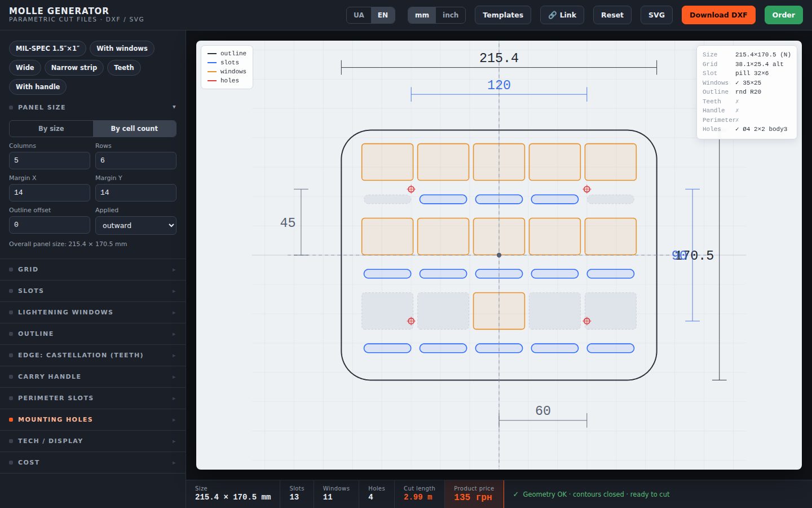Click the Margin X input field
Screen dimensions: 812x508
click(50, 192)
